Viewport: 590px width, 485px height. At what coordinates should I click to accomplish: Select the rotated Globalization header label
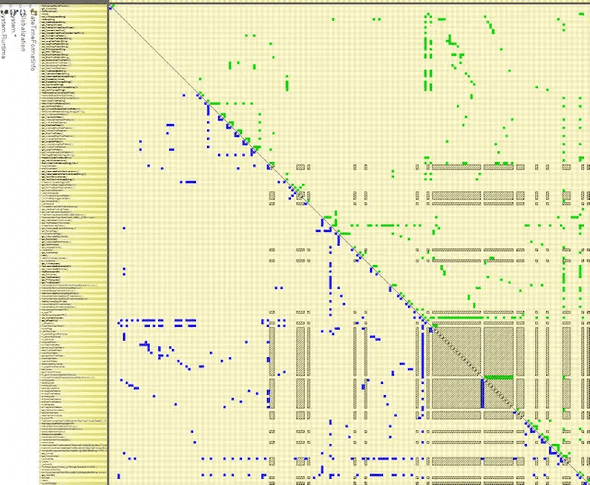[x=22, y=33]
